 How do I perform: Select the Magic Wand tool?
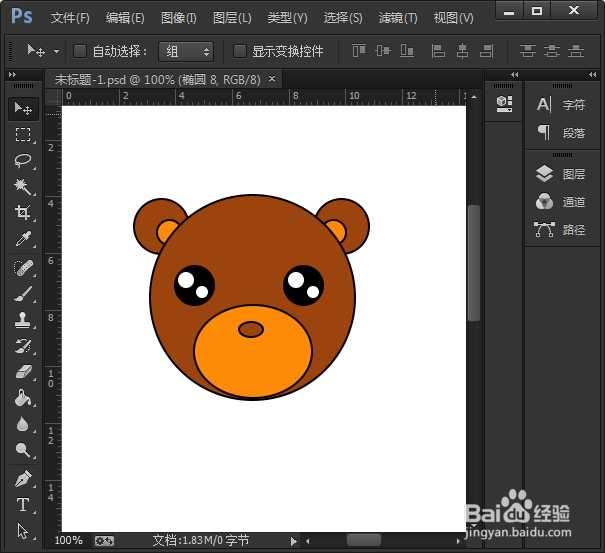tap(23, 186)
